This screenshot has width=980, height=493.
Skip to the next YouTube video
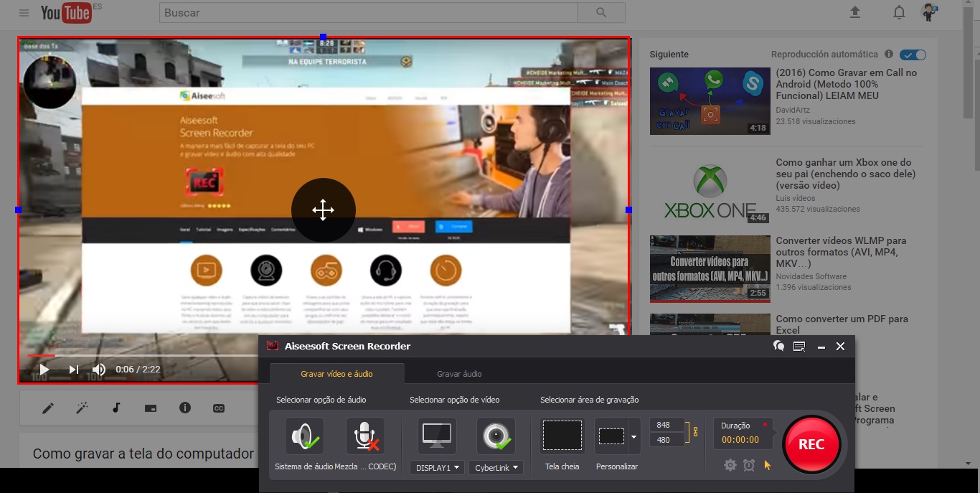coord(74,370)
